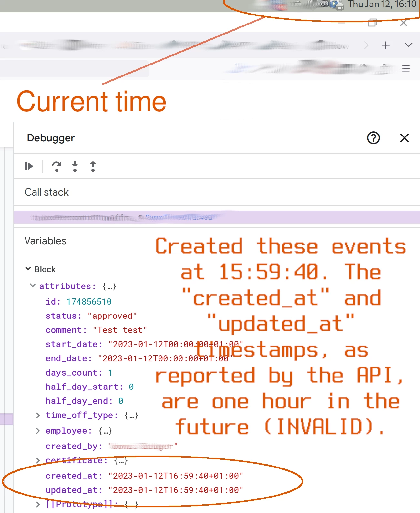Expand the time_off_type object
420x513 pixels.
click(38, 415)
